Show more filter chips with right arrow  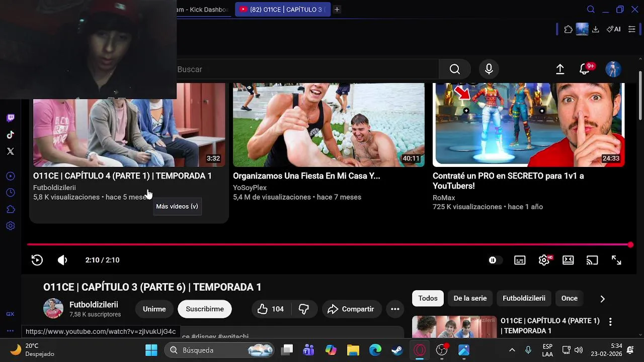602,299
